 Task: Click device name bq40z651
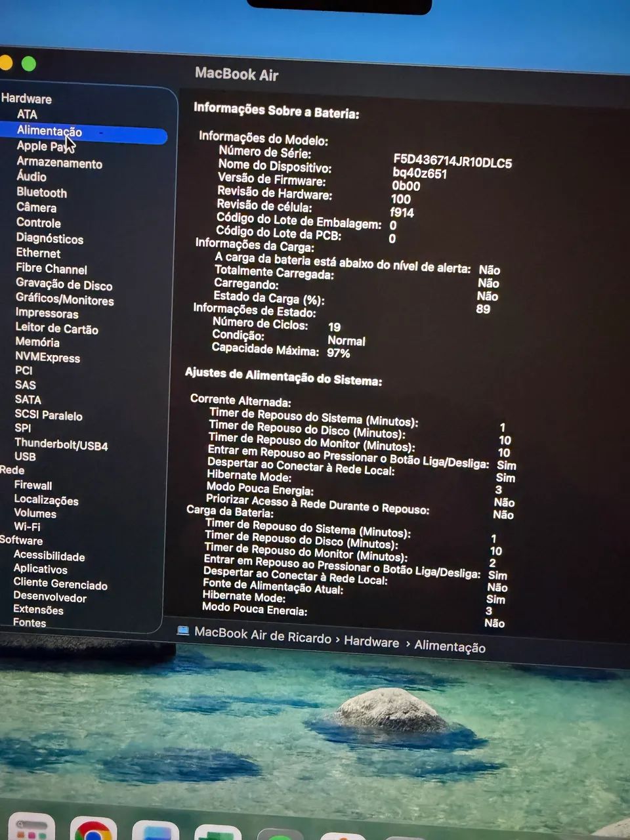pos(419,174)
